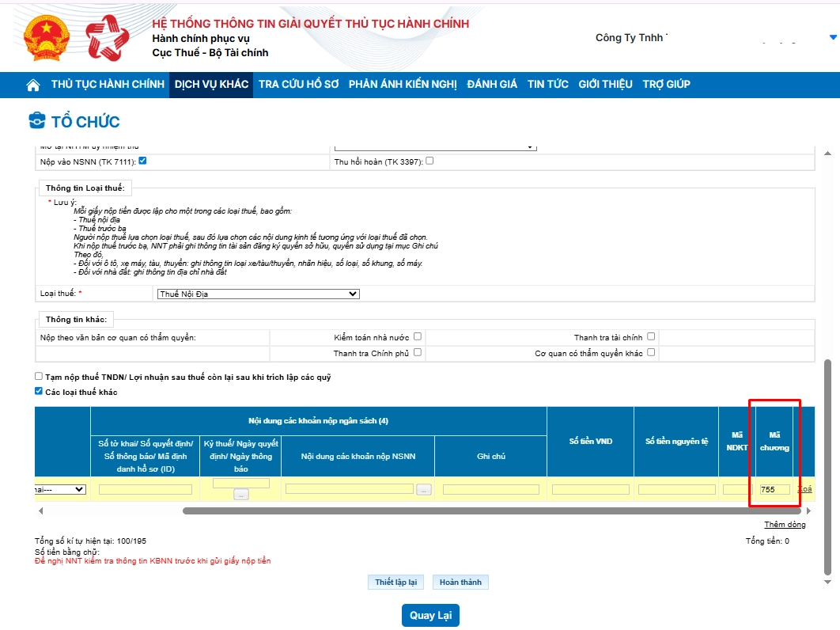Screen dimensions: 840x630
Task: Enable Kiểm toán nhà nước checkbox
Action: (x=418, y=336)
